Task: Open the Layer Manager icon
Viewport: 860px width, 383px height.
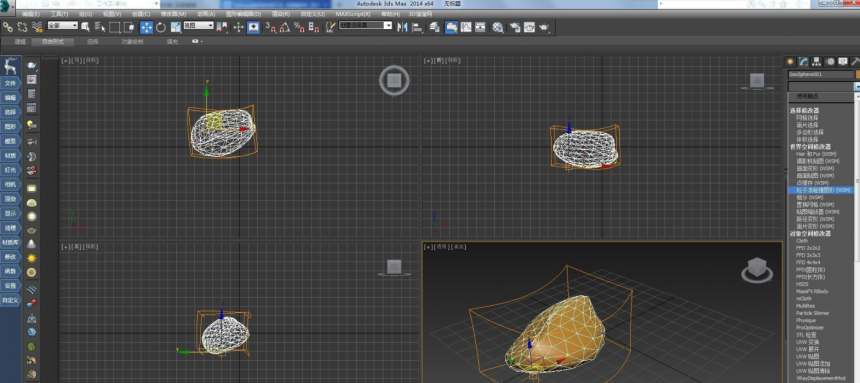Action: 435,26
